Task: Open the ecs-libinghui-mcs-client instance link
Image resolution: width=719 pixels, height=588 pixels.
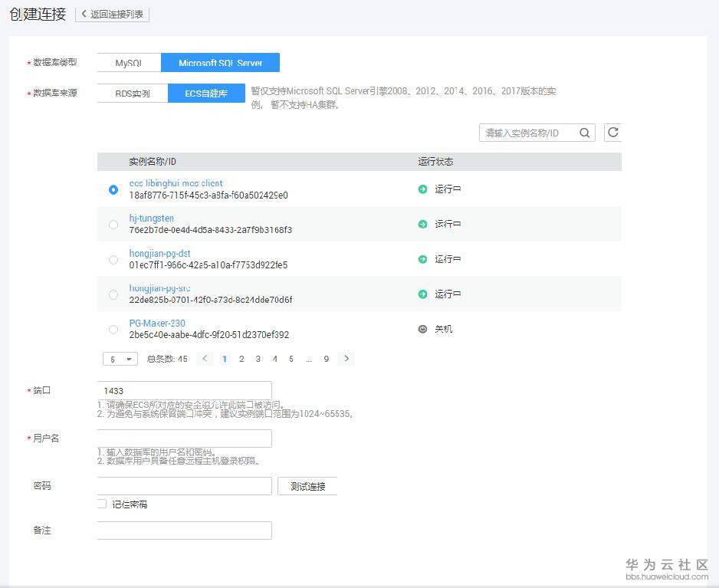Action: pyautogui.click(x=176, y=183)
